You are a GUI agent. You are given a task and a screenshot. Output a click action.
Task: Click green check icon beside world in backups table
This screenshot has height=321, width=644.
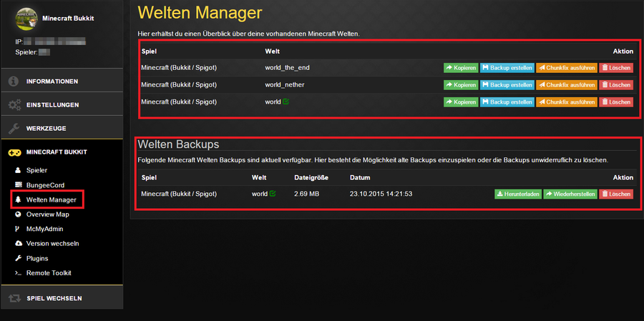coord(273,193)
